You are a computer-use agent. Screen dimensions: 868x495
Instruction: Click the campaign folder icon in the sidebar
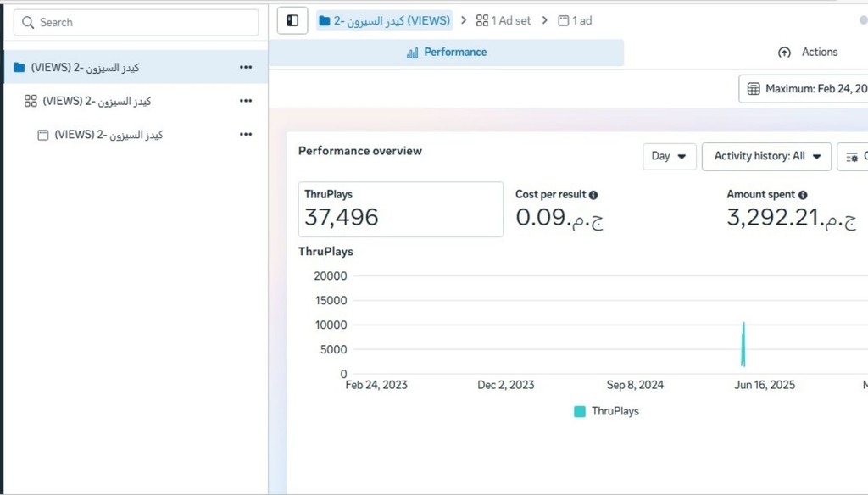[19, 67]
